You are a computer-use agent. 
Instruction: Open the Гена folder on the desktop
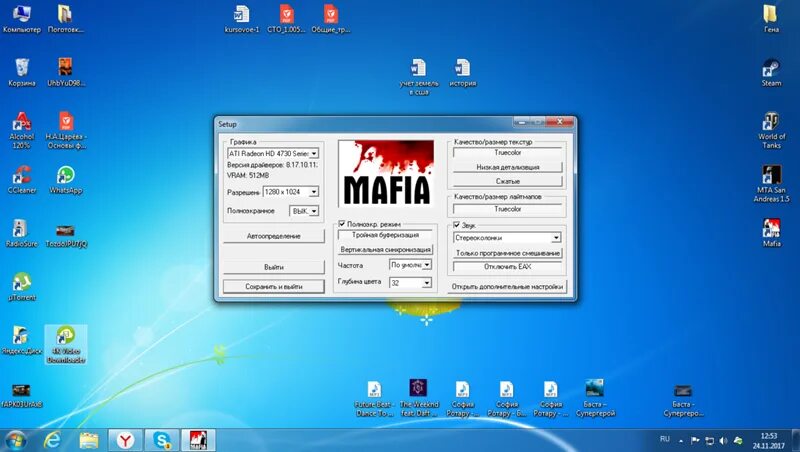[x=771, y=19]
